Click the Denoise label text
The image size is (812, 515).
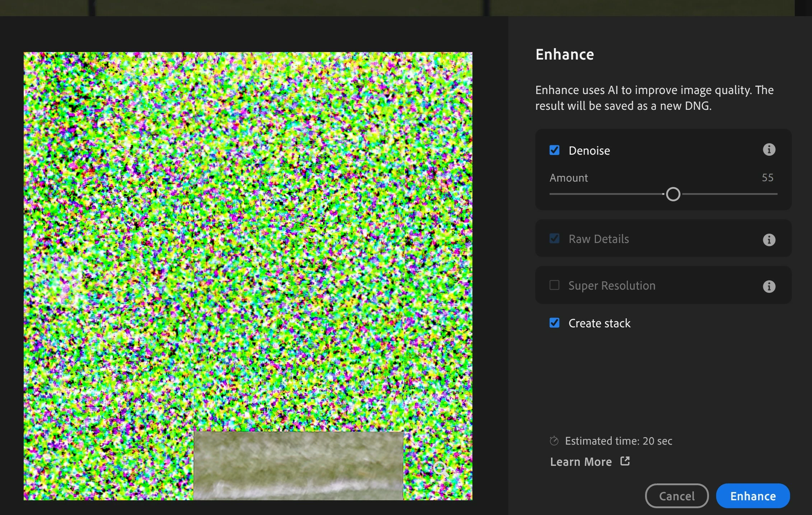589,151
